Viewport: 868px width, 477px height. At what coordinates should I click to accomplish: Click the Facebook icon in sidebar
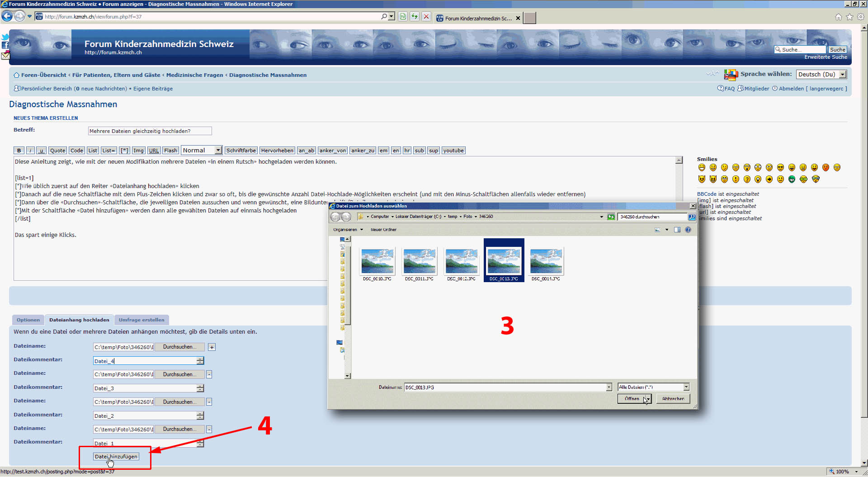(5, 46)
